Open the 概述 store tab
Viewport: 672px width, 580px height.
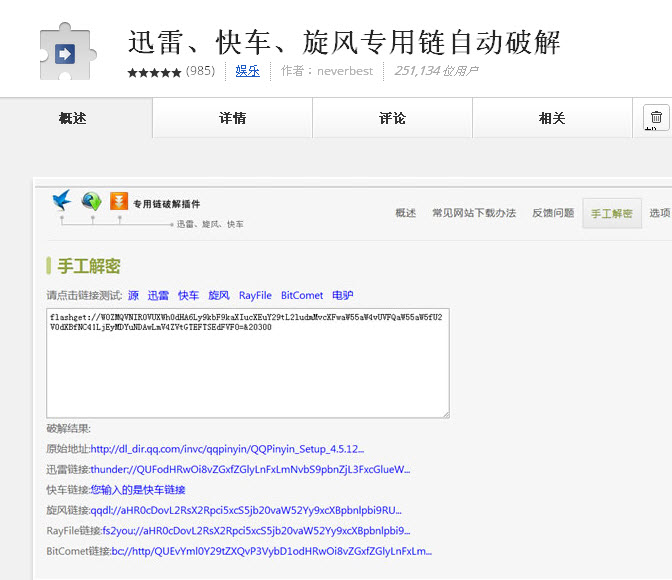[72, 118]
